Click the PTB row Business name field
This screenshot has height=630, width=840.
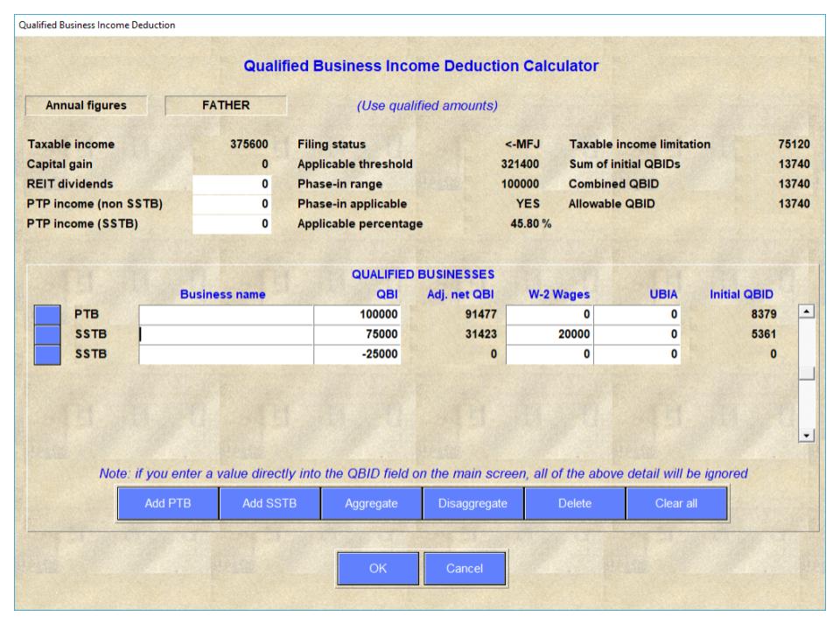(226, 315)
